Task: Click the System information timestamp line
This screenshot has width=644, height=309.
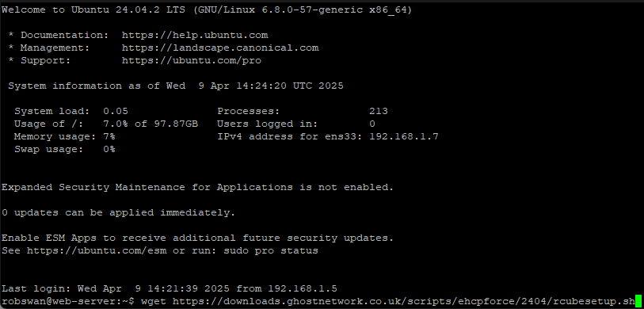Action: point(176,86)
